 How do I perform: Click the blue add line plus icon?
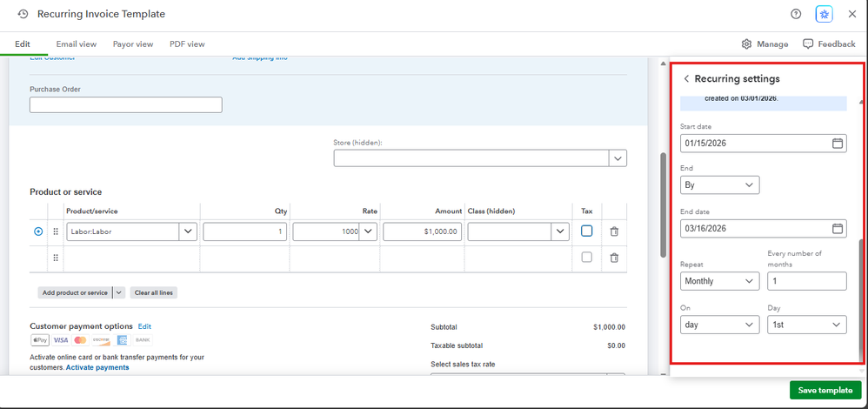37,231
